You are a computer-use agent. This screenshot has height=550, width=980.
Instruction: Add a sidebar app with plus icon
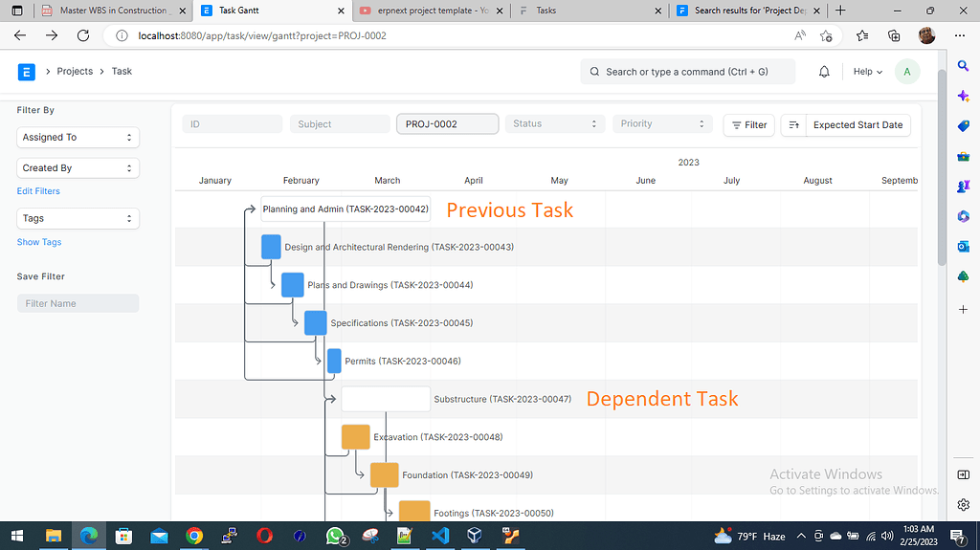963,309
